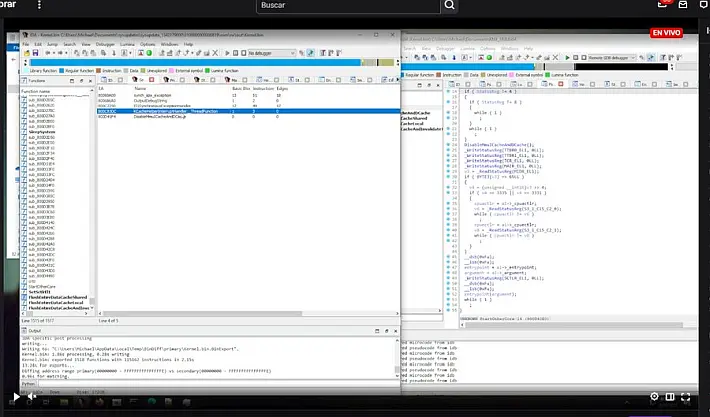Image resolution: width=710 pixels, height=417 pixels.
Task: Click the matches table horizontal scrollbar
Action: [201, 313]
